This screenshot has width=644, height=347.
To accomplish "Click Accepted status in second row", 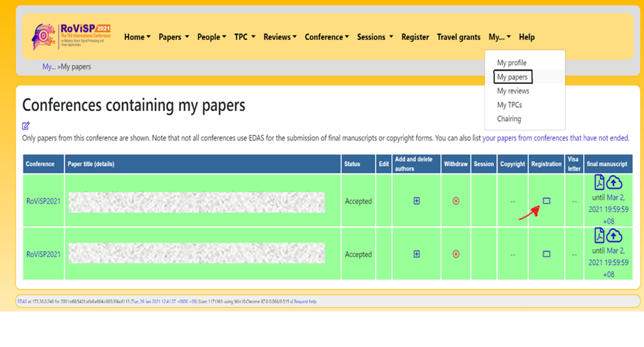I will (x=358, y=254).
